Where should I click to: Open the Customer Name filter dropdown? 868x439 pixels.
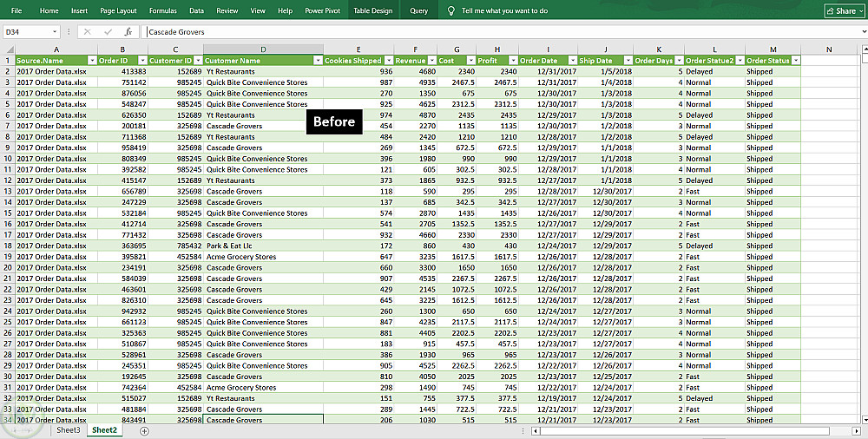point(317,61)
